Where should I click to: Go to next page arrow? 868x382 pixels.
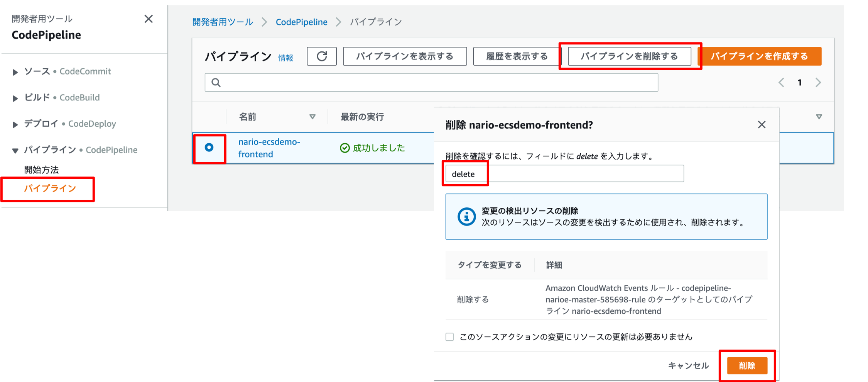click(x=818, y=82)
